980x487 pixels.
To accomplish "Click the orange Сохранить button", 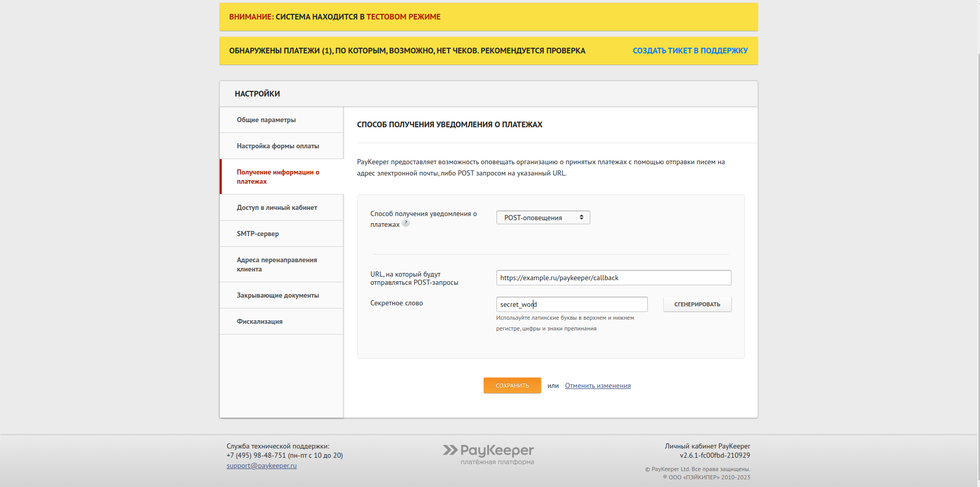I will click(x=512, y=385).
